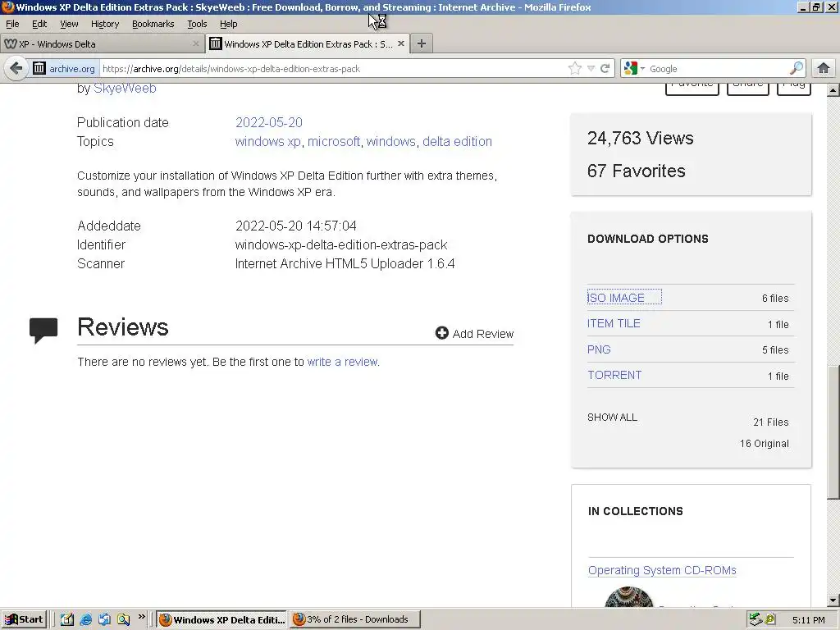Screen dimensions: 840x630
Task: Open the Operating System CD-ROMs collection
Action: [x=662, y=571]
